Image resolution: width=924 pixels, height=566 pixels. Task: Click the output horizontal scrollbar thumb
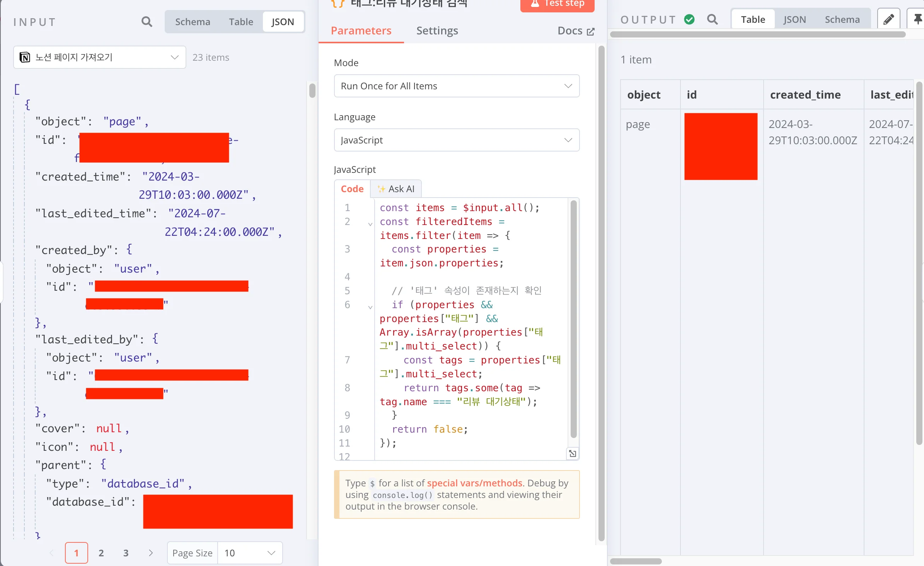[636, 561]
